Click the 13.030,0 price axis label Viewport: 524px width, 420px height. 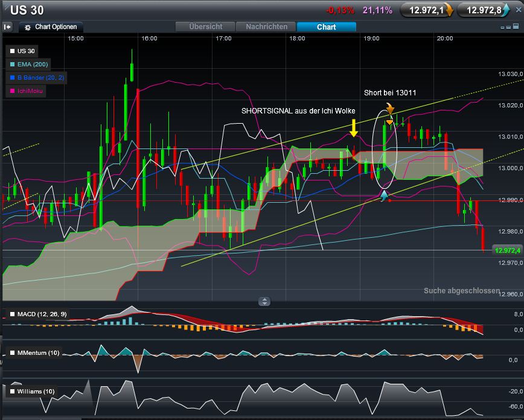click(510, 74)
